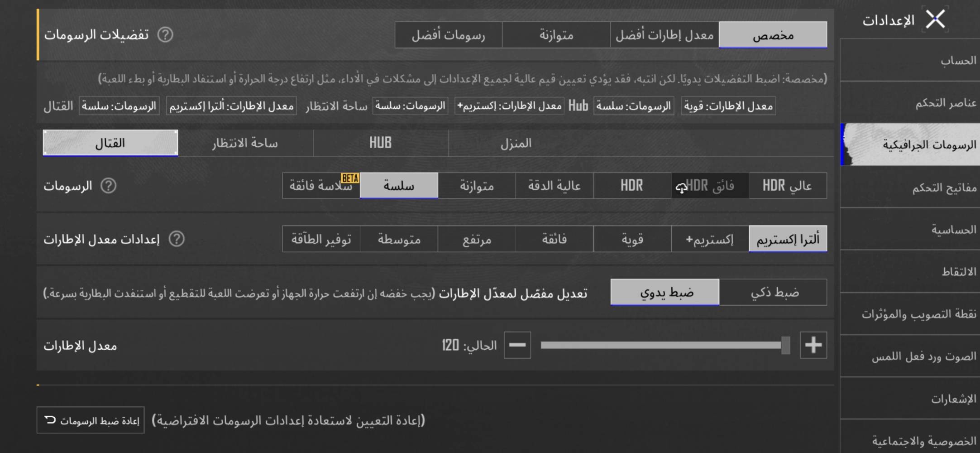Select عالي HDR graphics quality
Screen dimensions: 980x453
tap(788, 185)
